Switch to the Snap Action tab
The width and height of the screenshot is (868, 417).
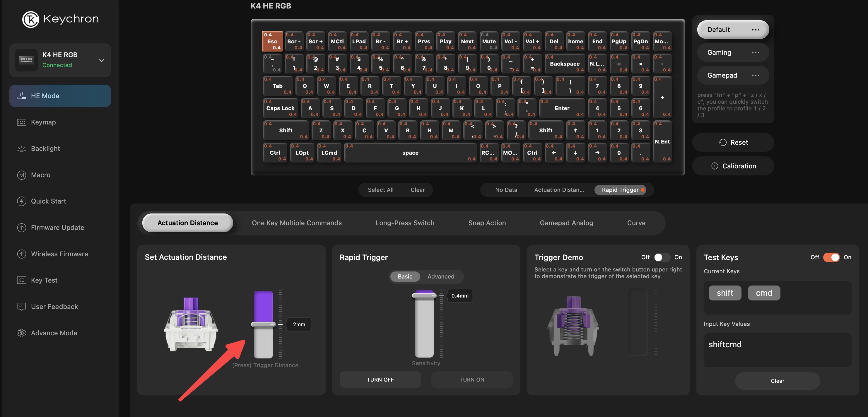pos(486,223)
